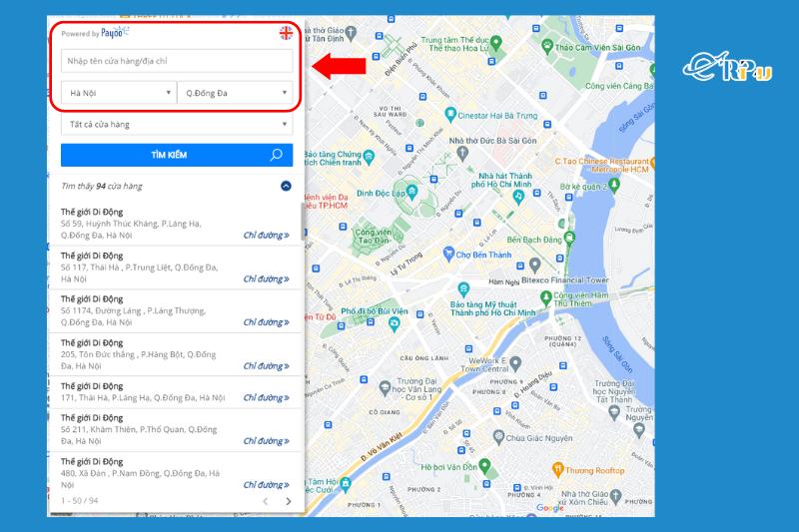Open the Thảo Cầm Viên Sài Gòn marker
This screenshot has width=799, height=532.
click(547, 46)
